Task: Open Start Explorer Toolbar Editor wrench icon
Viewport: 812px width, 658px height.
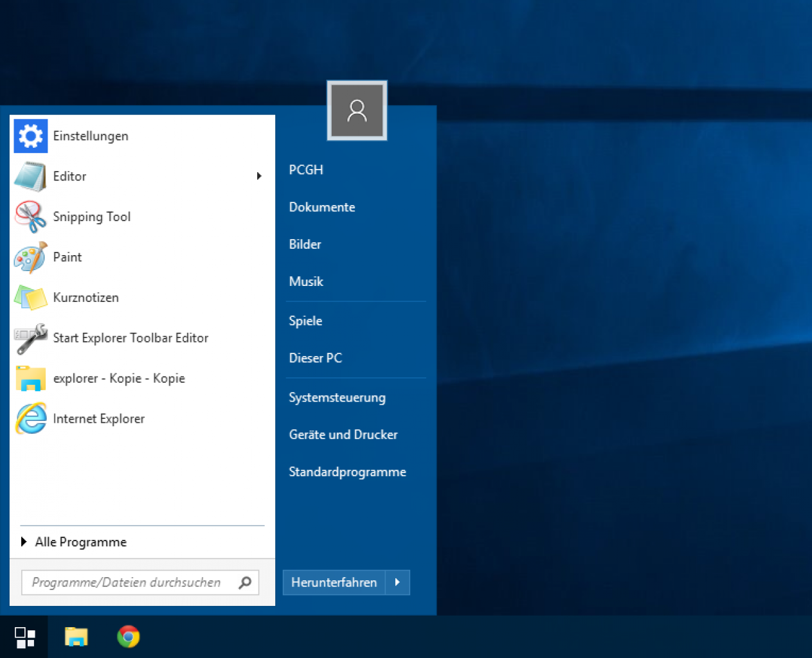Action: pyautogui.click(x=30, y=338)
